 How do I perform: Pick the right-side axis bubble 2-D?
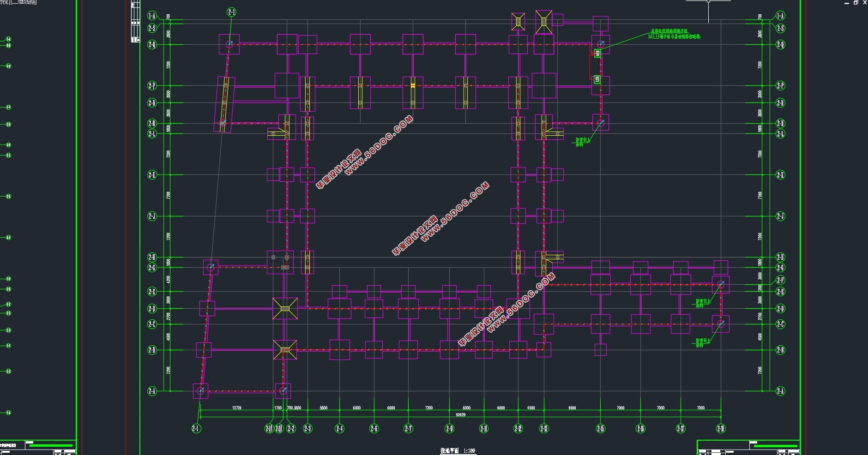(780, 309)
